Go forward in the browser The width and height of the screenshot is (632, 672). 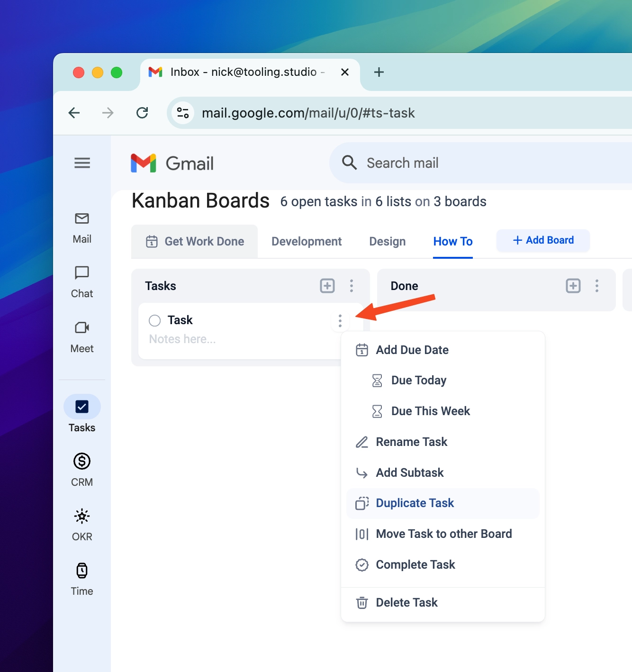[108, 113]
